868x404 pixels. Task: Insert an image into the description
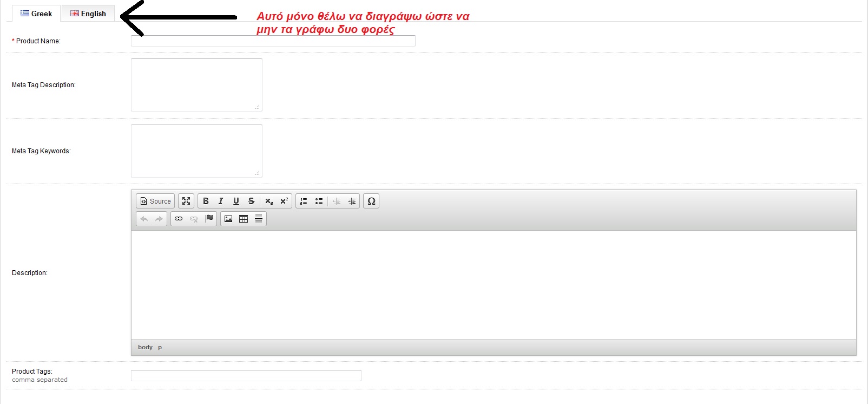[x=228, y=219]
